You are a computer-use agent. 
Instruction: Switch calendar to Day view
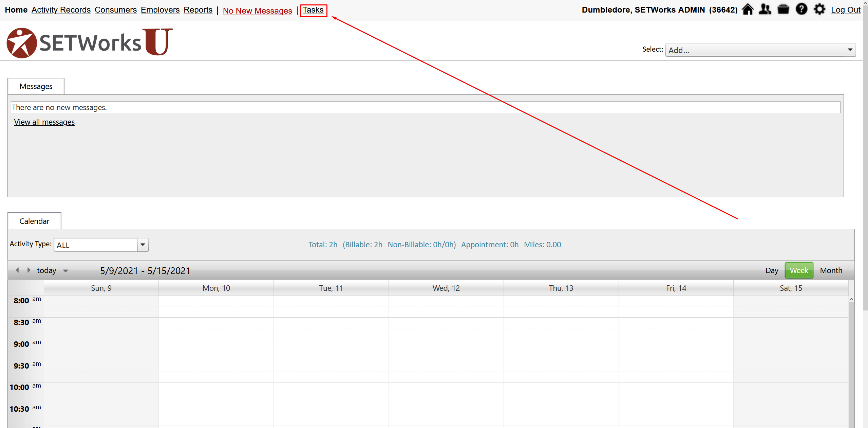pyautogui.click(x=772, y=270)
